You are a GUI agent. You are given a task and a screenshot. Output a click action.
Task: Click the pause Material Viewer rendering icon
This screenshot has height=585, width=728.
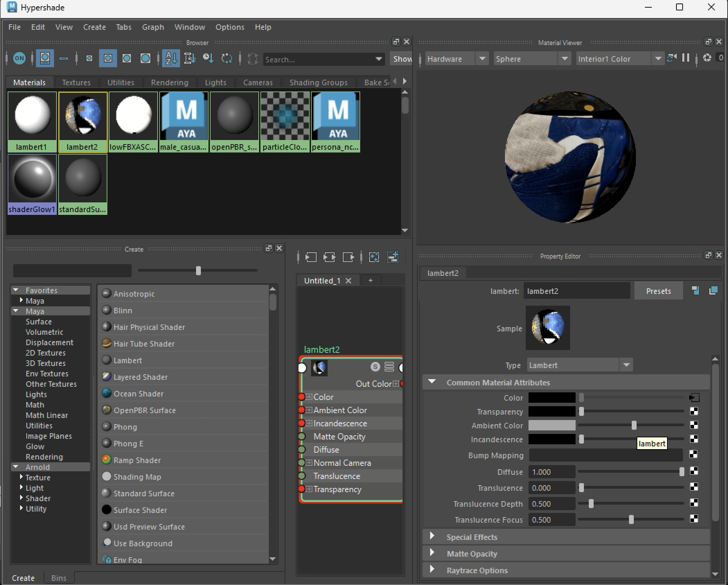pyautogui.click(x=685, y=58)
